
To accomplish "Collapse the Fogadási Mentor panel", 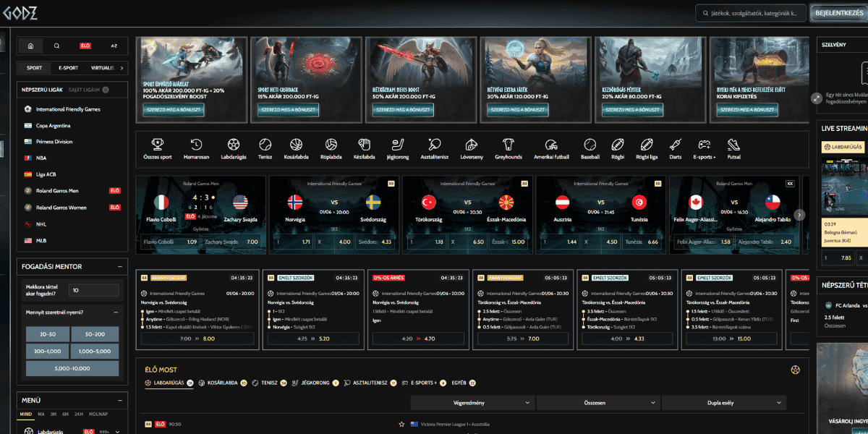I will (119, 266).
